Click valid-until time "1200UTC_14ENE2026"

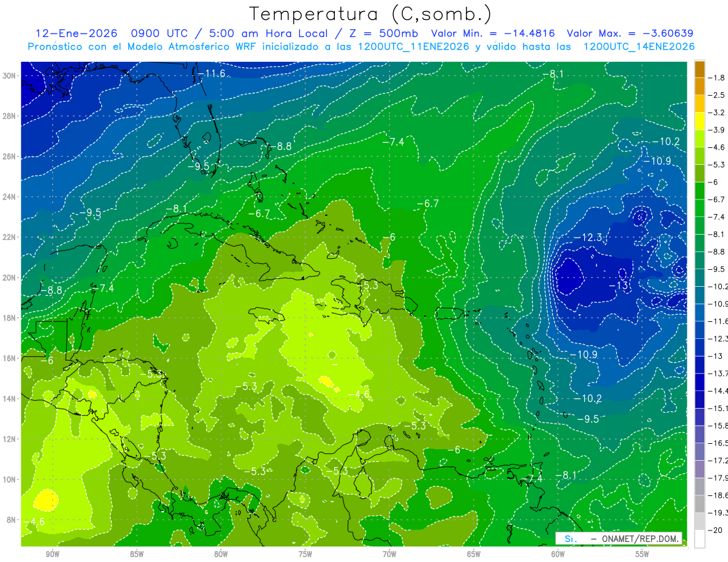(x=639, y=47)
